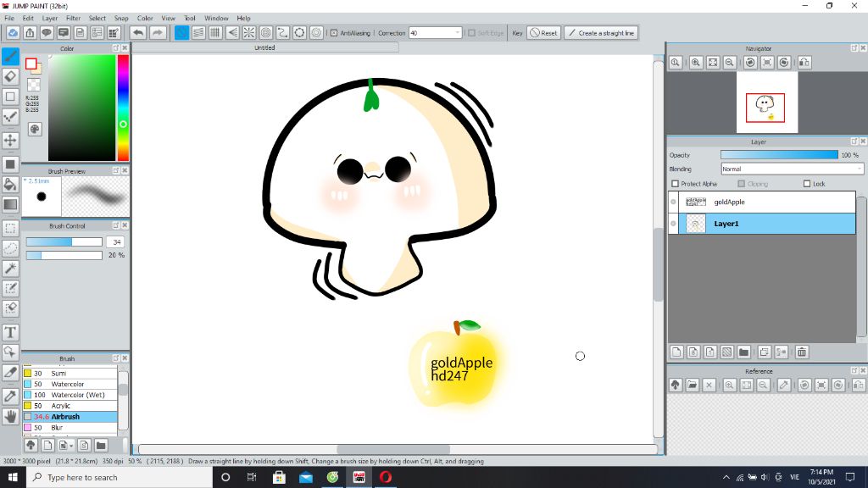Select the Hand pan tool
Viewport: 868px width, 488px height.
10,416
